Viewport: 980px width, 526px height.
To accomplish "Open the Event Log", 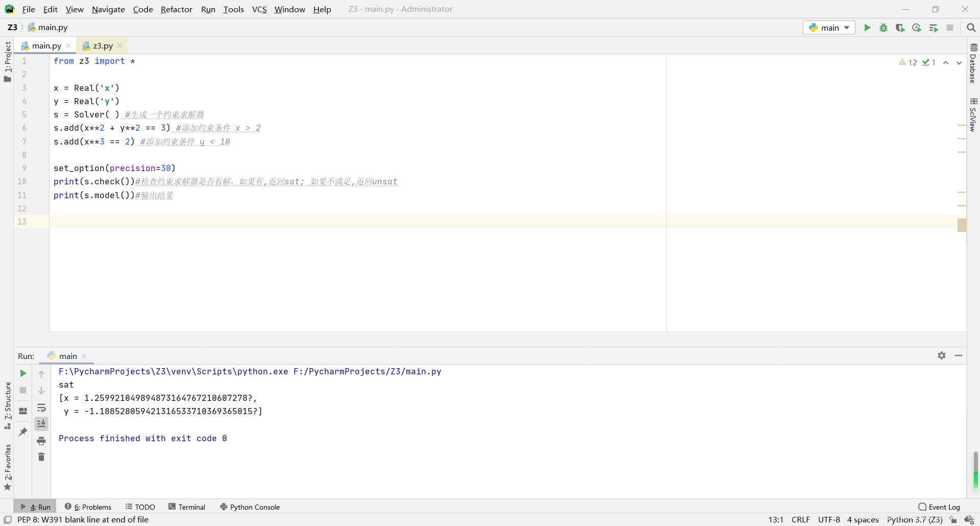I will click(939, 507).
